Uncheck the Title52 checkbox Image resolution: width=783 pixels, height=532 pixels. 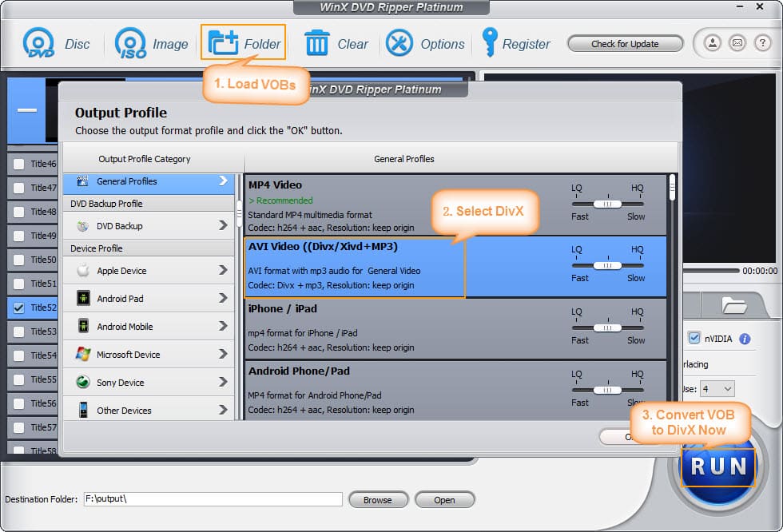(x=18, y=308)
